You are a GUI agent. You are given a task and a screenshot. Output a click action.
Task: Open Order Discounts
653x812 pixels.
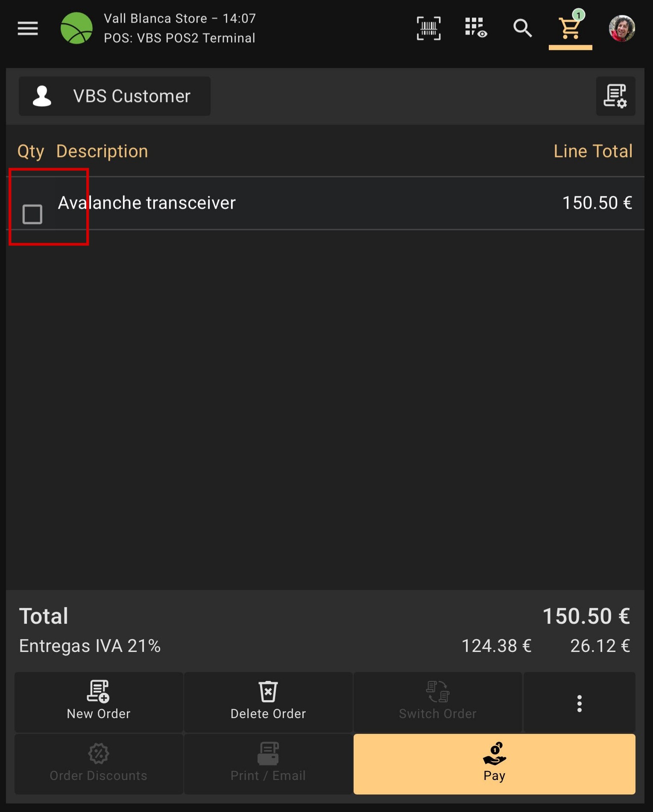coord(99,764)
